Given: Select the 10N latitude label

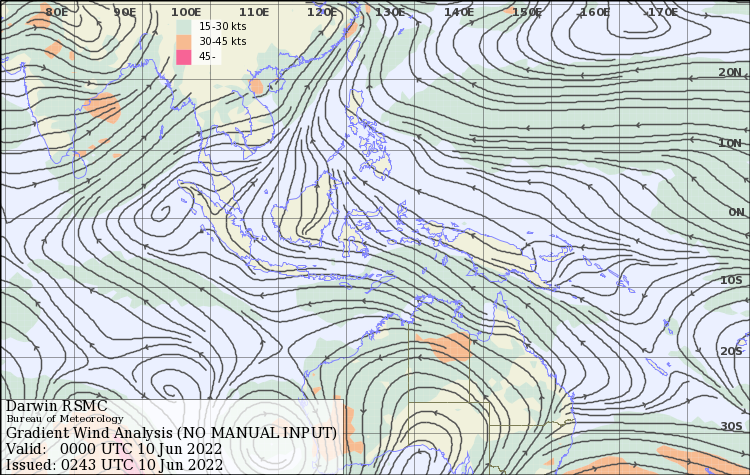Looking at the screenshot, I should coord(730,143).
